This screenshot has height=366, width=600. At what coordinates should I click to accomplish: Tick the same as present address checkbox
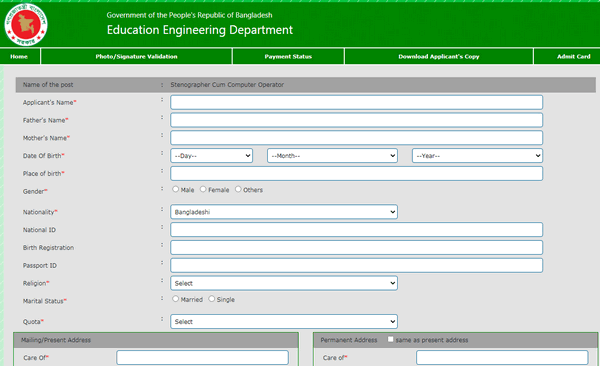[x=390, y=339]
